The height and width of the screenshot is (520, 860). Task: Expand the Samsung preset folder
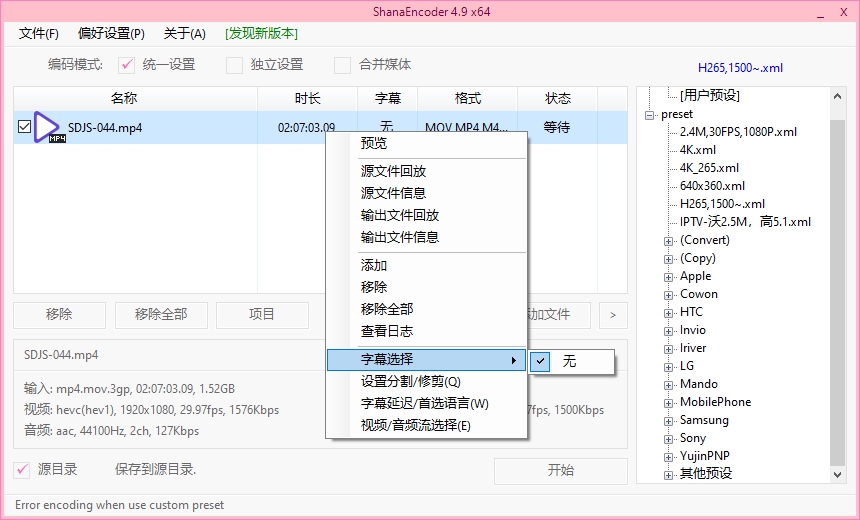pyautogui.click(x=668, y=422)
